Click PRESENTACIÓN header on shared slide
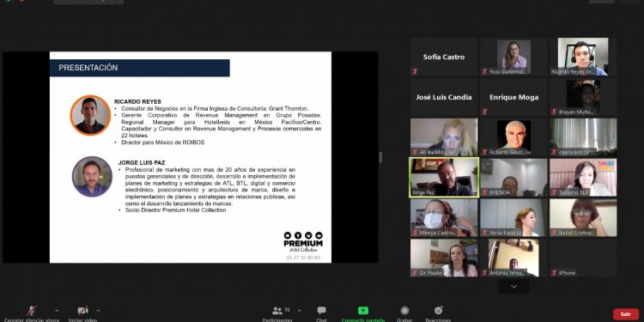 click(x=140, y=68)
